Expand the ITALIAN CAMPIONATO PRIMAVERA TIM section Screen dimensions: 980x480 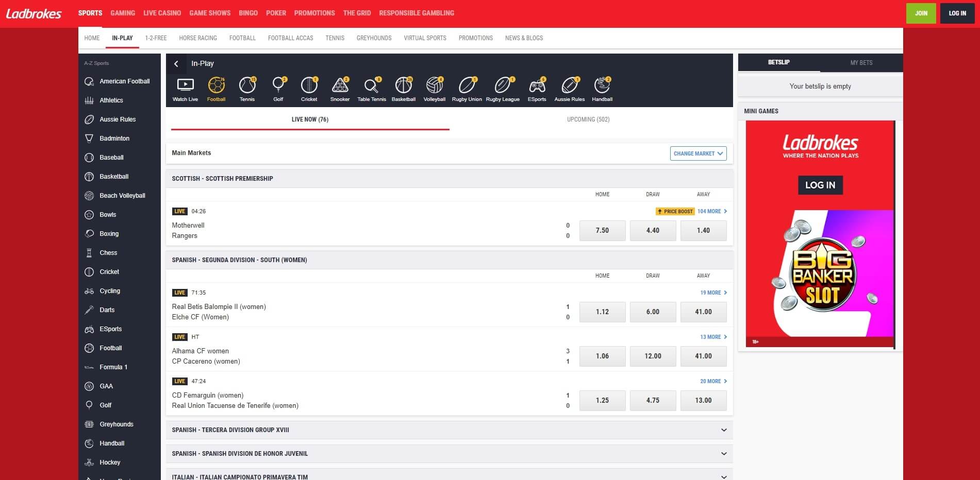point(449,476)
